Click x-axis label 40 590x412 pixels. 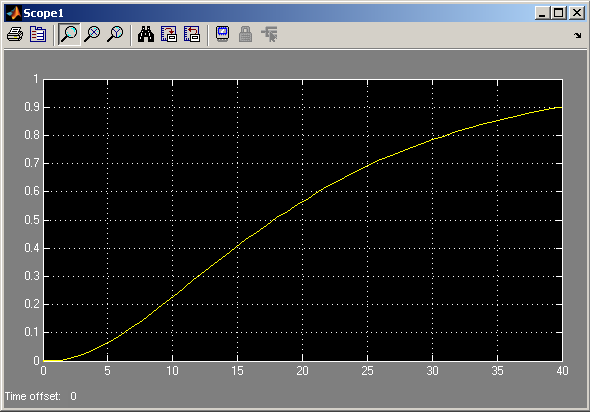pos(562,371)
